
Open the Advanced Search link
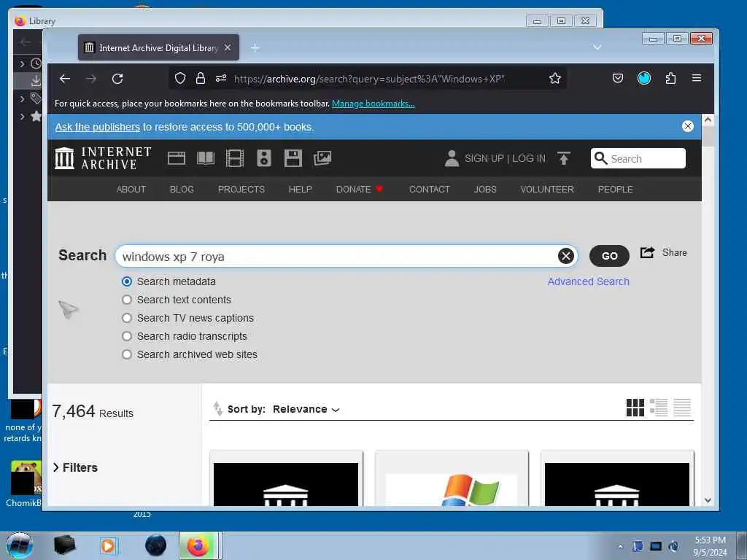click(x=589, y=281)
